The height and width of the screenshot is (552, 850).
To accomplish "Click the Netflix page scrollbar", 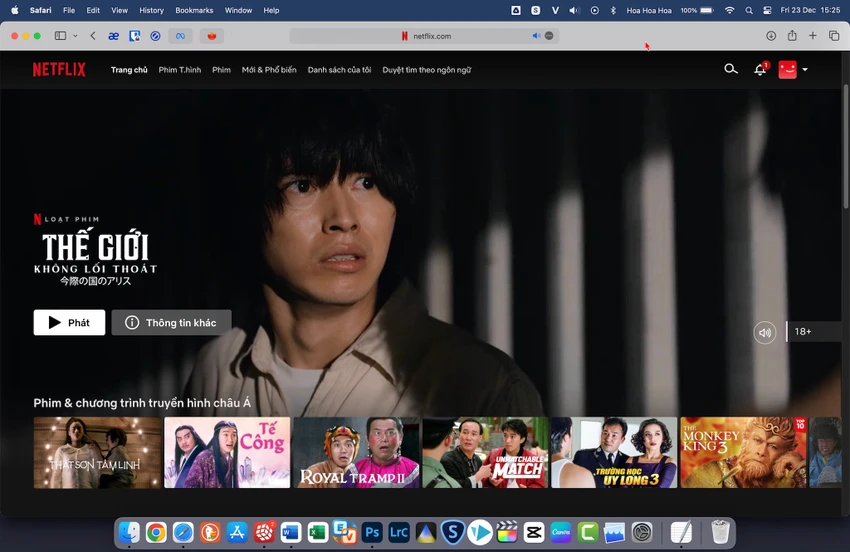I will [x=846, y=146].
